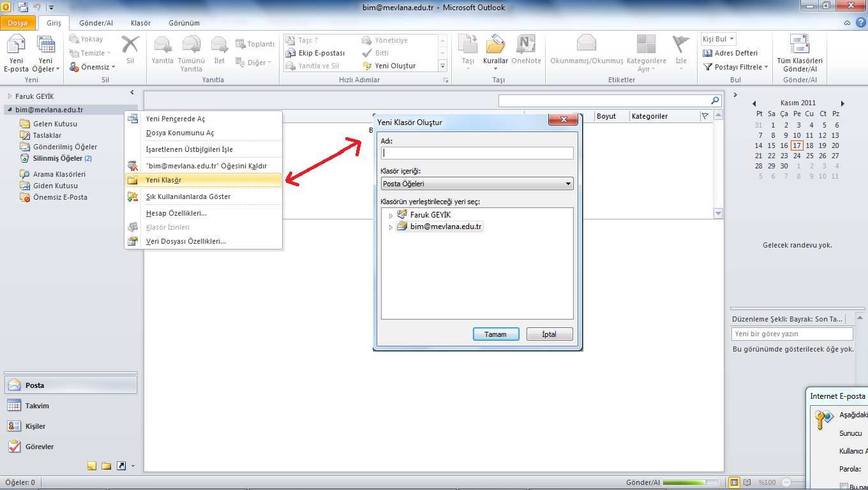
Task: Expand the Hızlı Adımlar gallery
Action: (x=442, y=66)
